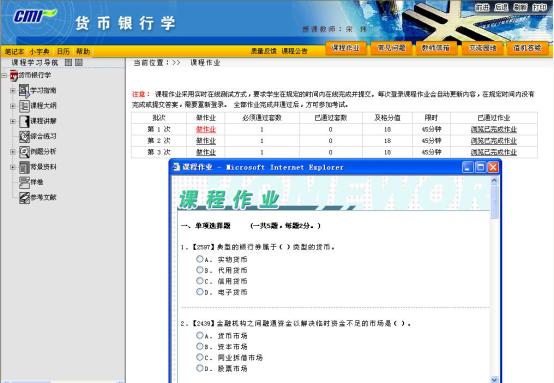Viewport: 554px width, 383px height.
Task: Select option A 货币市场 for question 2
Action: [200, 335]
